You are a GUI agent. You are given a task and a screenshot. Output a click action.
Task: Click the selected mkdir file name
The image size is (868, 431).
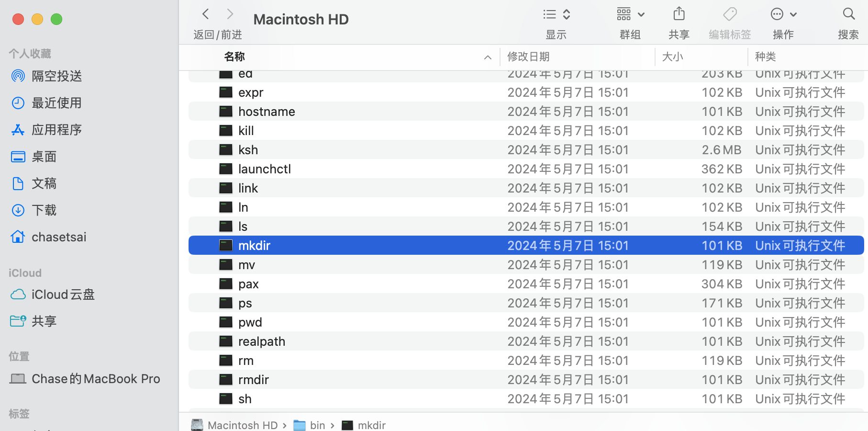click(x=254, y=246)
